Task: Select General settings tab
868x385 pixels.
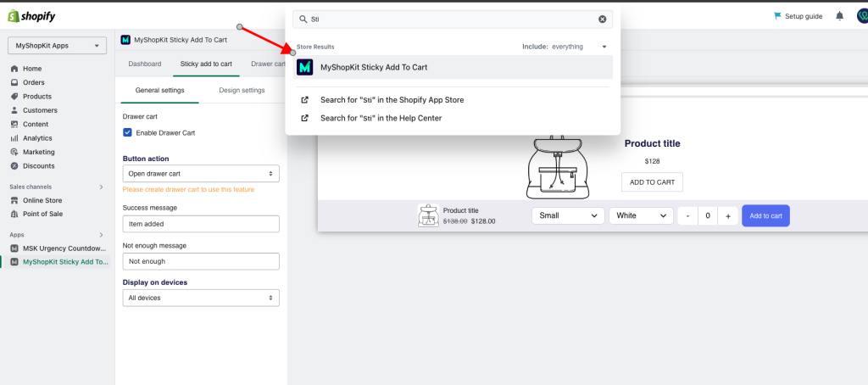Action: point(160,90)
